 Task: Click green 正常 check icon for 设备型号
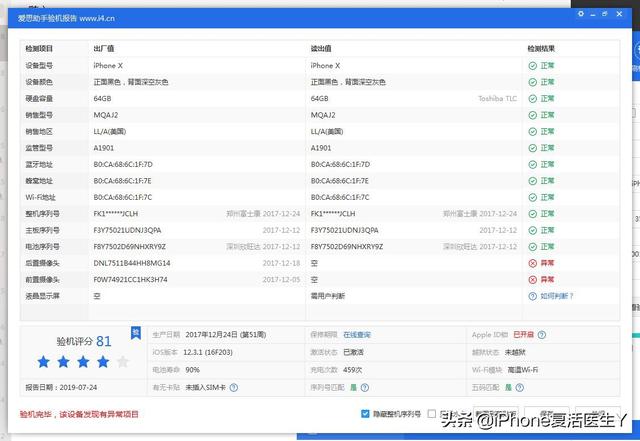coord(532,66)
